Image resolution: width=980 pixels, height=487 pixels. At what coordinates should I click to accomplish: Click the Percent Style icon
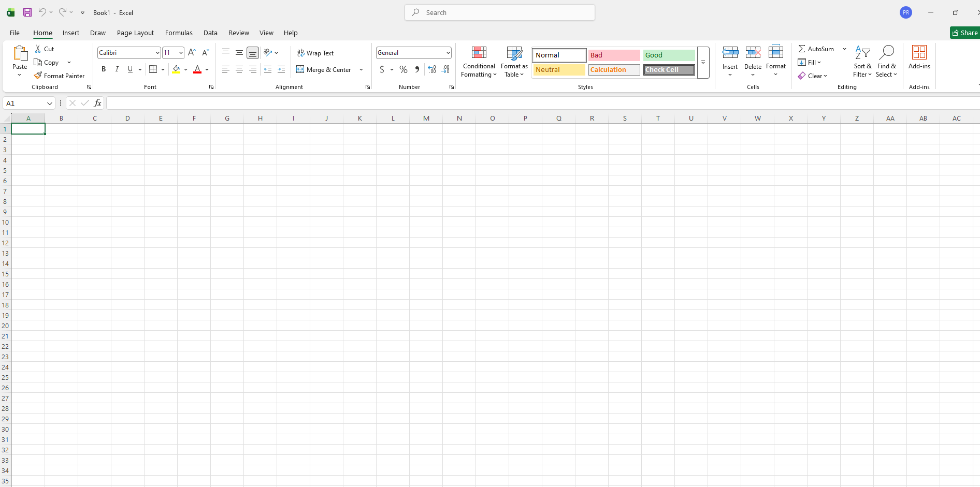pyautogui.click(x=403, y=69)
